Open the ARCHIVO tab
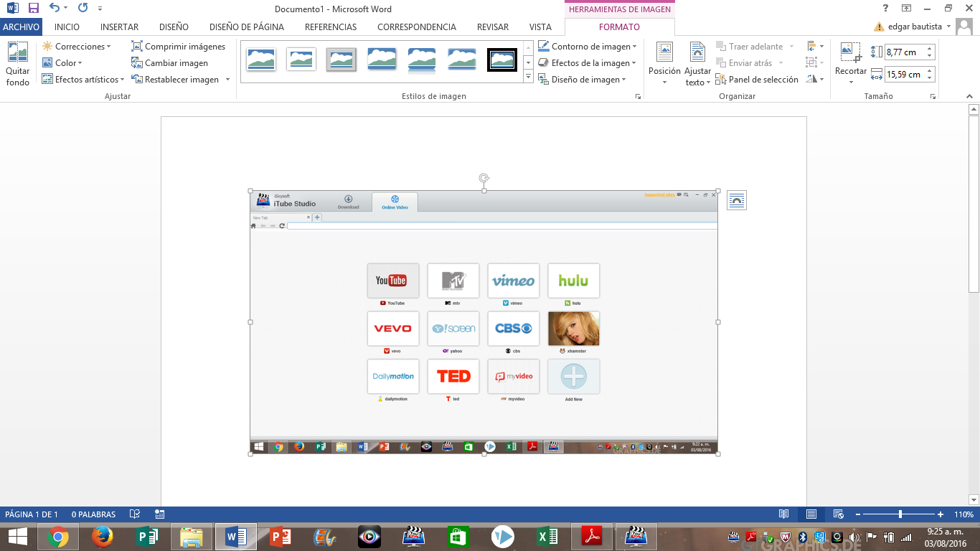This screenshot has width=980, height=551. click(x=21, y=27)
